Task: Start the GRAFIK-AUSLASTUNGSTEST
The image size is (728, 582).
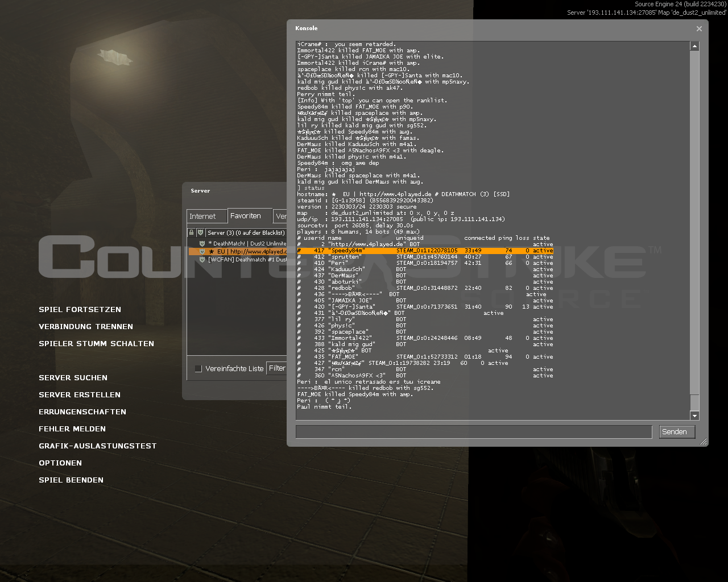Action: pos(97,446)
